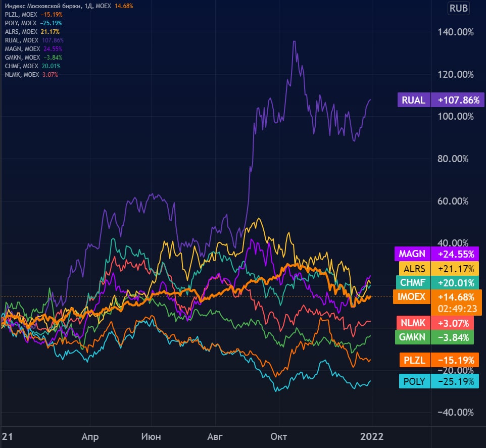
Task: Click the RUAL price scale label
Action: (414, 100)
